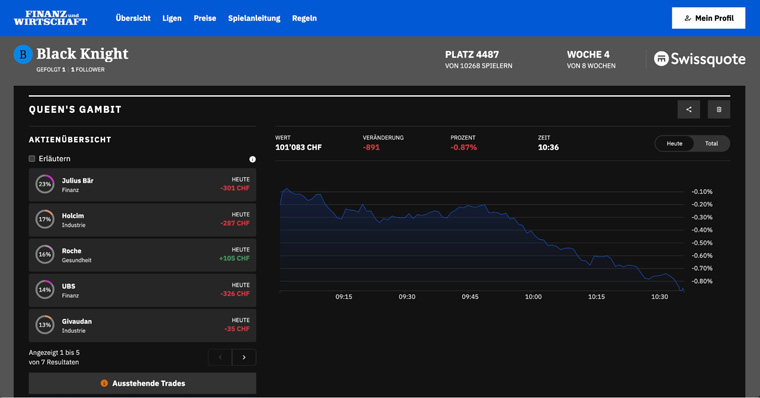Select the UBS stock name
The width and height of the screenshot is (760, 398).
click(68, 286)
